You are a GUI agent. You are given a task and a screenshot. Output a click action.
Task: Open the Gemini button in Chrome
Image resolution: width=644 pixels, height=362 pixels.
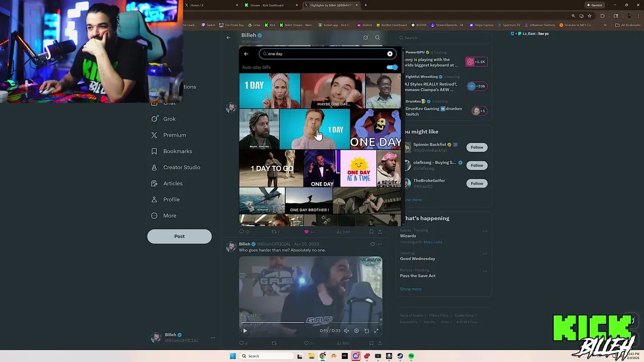594,5
